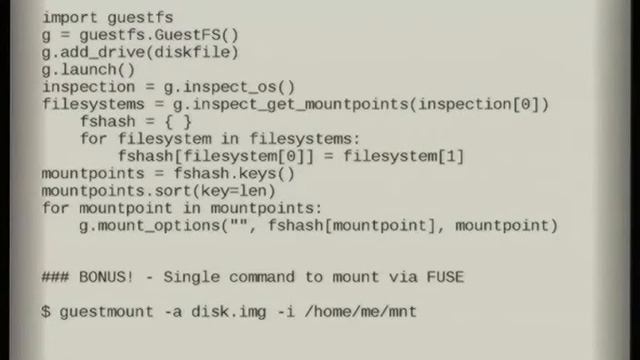The width and height of the screenshot is (640, 360).
Task: Click 'inspection = g.inspect_os()' line
Action: coord(168,87)
